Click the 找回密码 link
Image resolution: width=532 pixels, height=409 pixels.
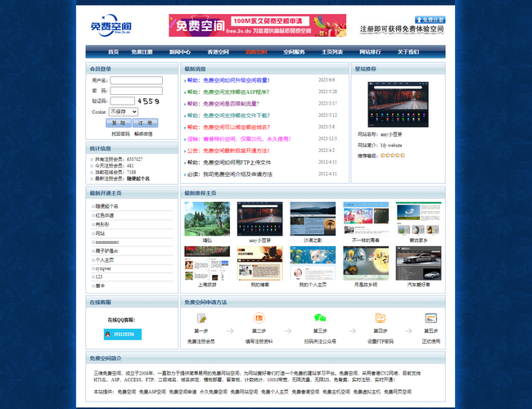click(x=120, y=133)
